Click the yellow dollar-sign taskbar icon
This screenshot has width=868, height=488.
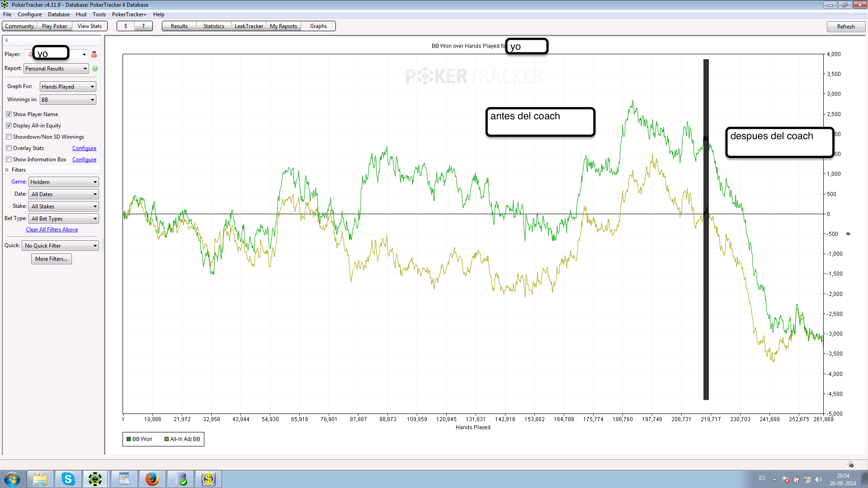(208, 479)
